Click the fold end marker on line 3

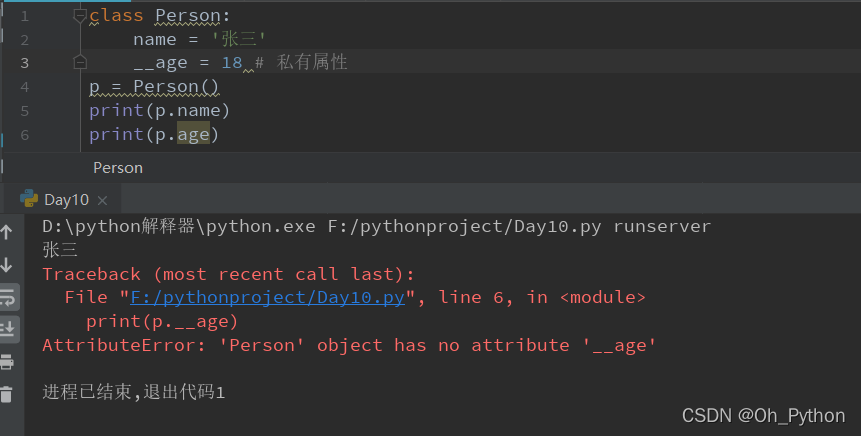[80, 62]
